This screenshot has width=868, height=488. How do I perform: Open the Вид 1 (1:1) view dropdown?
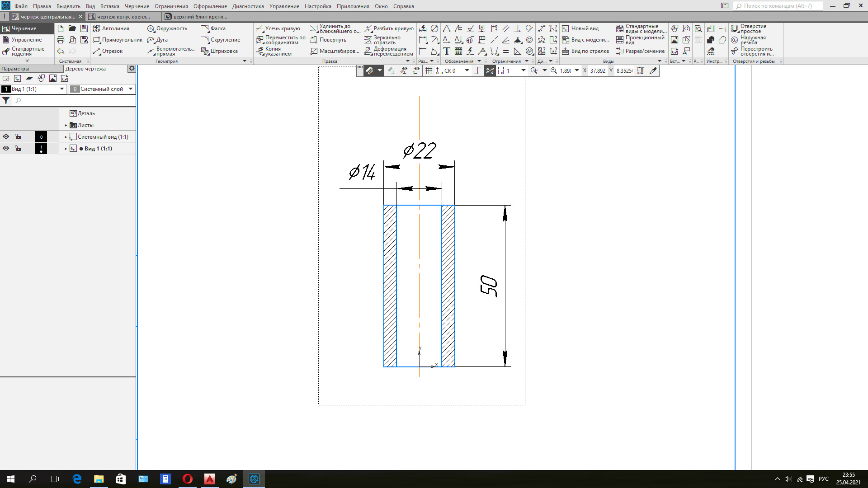62,89
